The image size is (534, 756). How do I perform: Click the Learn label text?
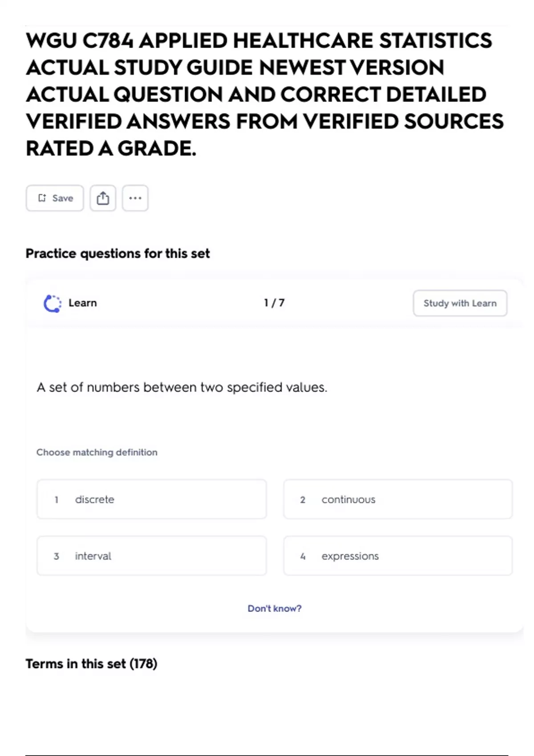click(x=83, y=303)
